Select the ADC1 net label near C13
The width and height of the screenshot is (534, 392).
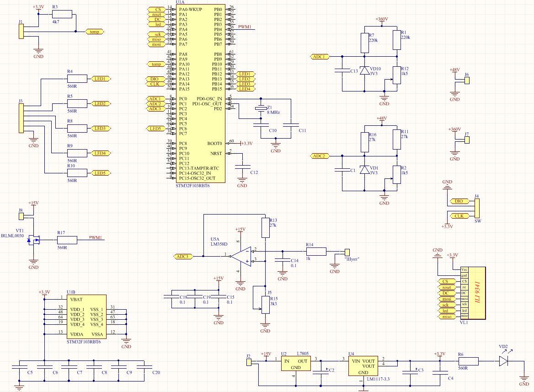[x=320, y=57]
